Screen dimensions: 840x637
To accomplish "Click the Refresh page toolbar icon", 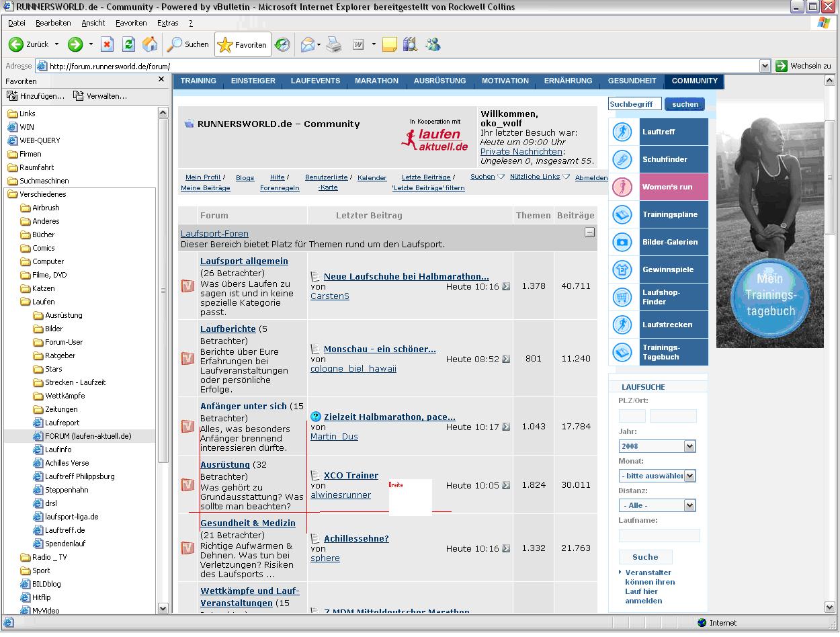I will [x=128, y=45].
